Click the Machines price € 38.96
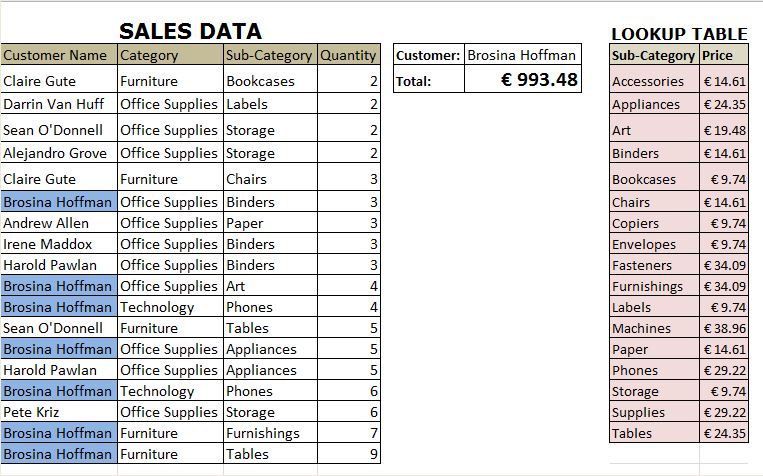 [x=725, y=328]
